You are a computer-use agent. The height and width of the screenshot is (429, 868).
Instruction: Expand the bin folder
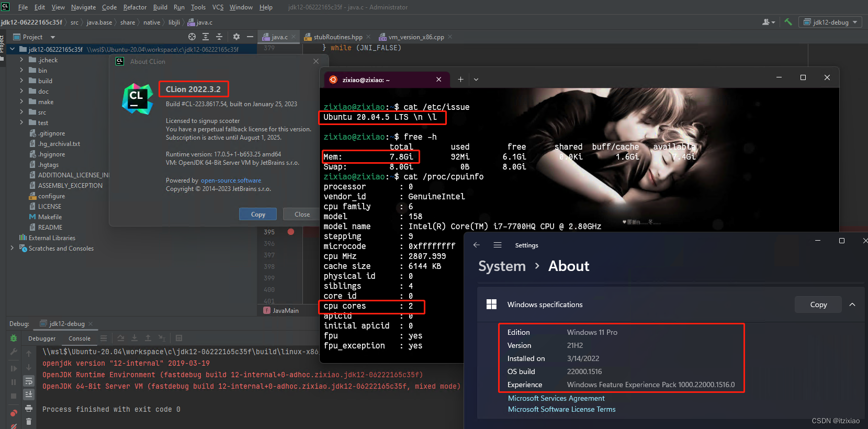click(x=21, y=70)
